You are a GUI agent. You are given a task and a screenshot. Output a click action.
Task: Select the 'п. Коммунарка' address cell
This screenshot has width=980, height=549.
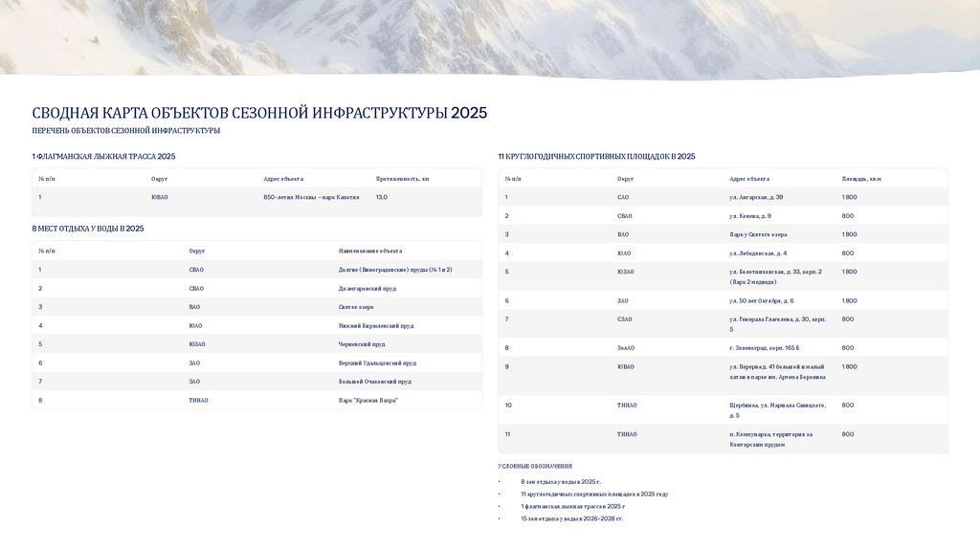coord(771,439)
